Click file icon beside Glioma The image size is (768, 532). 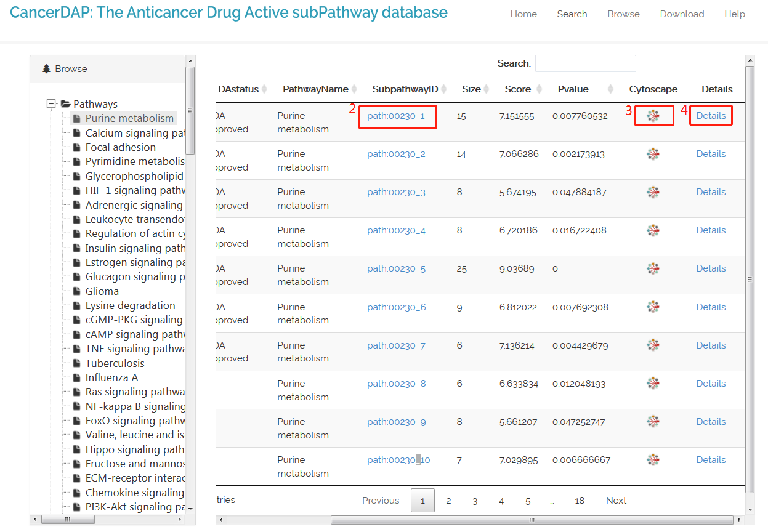click(76, 291)
